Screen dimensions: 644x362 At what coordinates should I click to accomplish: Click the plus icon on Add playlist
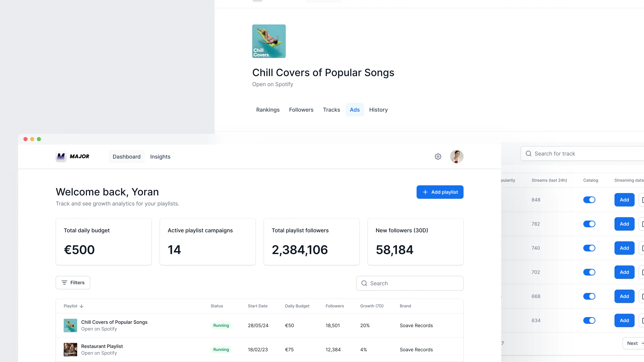click(425, 192)
